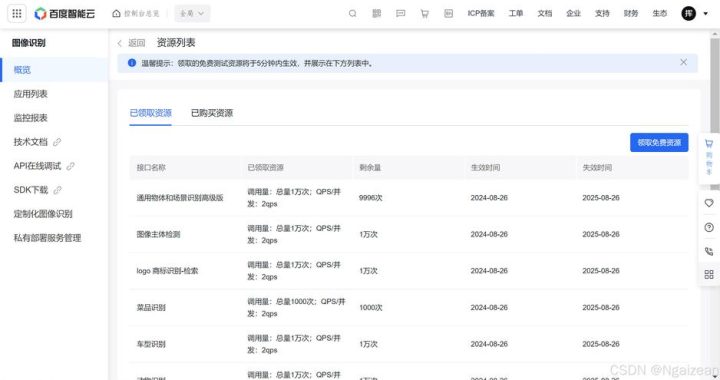720x380 pixels.
Task: Click the scrollbar down arrow
Action: (715, 376)
